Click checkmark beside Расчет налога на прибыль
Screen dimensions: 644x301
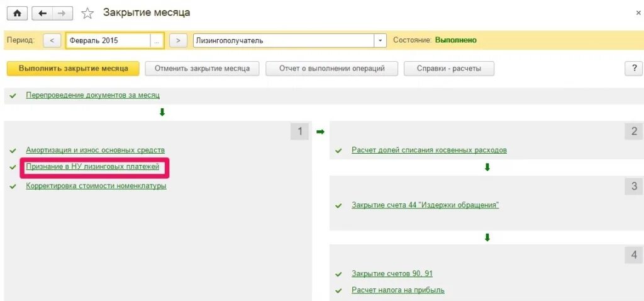338,291
